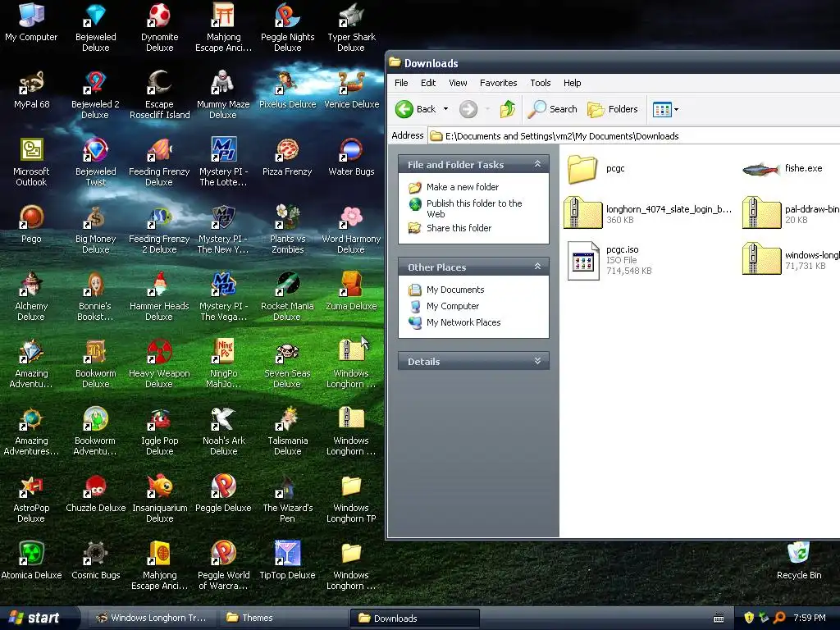Viewport: 840px width, 630px height.
Task: Open the Views dropdown in toolbar
Action: [666, 109]
